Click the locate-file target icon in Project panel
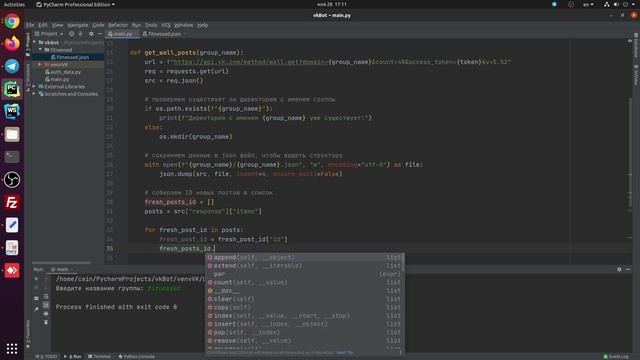This screenshot has width=640, height=360. (71, 34)
